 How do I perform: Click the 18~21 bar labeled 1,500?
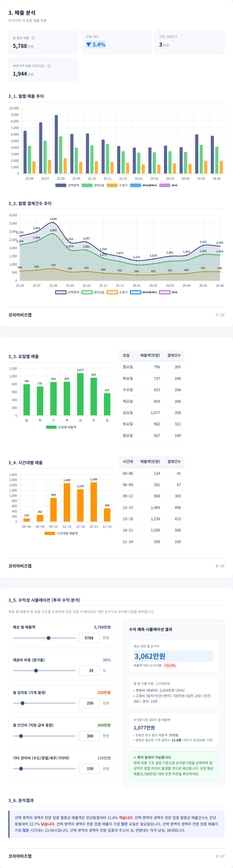pos(94,502)
